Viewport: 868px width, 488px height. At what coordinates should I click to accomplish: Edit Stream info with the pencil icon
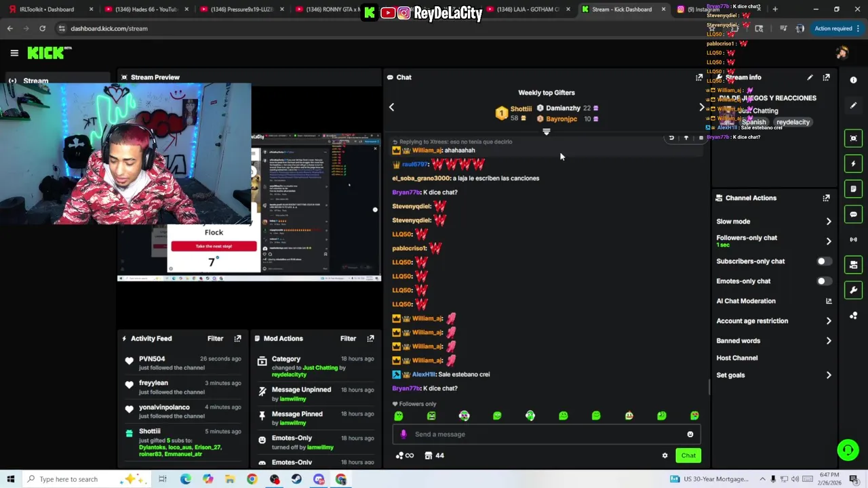810,77
